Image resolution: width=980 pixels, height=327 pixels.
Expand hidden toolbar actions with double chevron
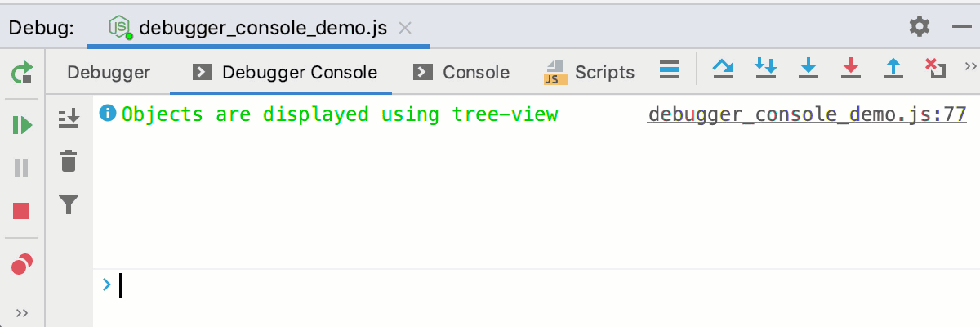(970, 65)
